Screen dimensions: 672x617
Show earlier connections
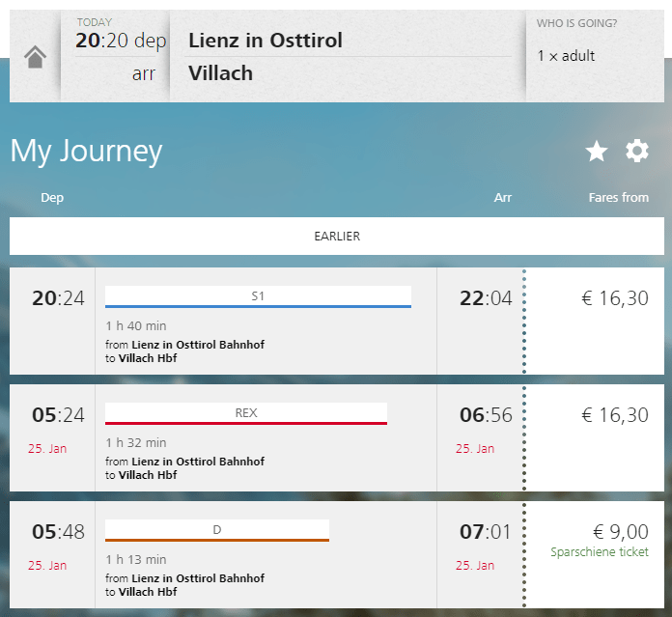click(337, 236)
